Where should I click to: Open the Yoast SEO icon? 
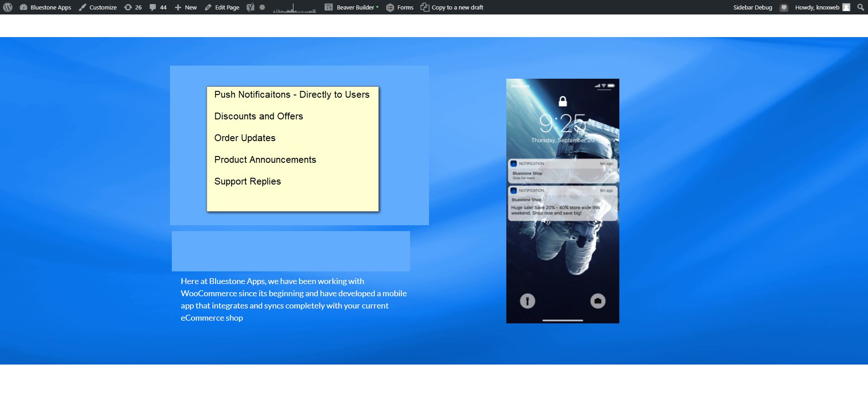250,7
